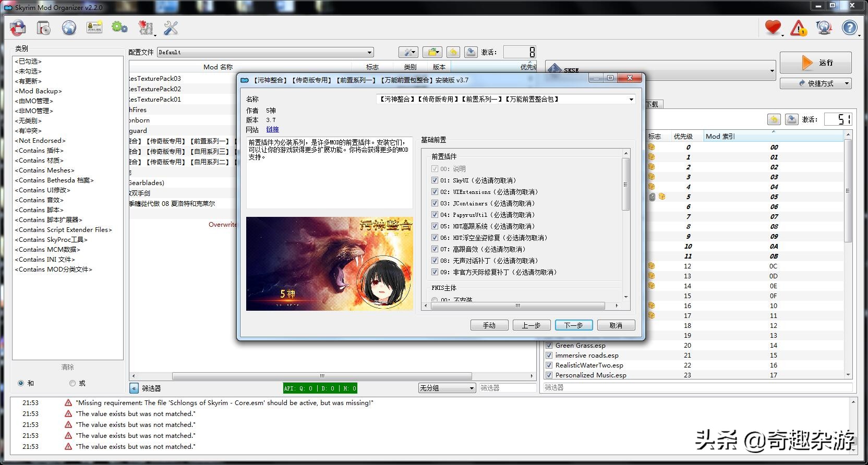Uncheck RealisticWaterTwo.esp plugin
This screenshot has height=465, width=868.
coord(549,365)
